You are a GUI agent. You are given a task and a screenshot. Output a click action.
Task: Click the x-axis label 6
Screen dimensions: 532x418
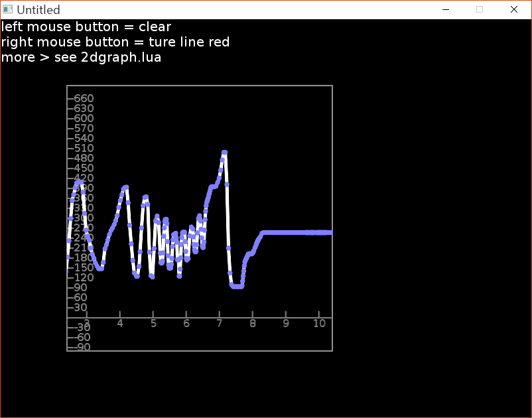pos(186,323)
